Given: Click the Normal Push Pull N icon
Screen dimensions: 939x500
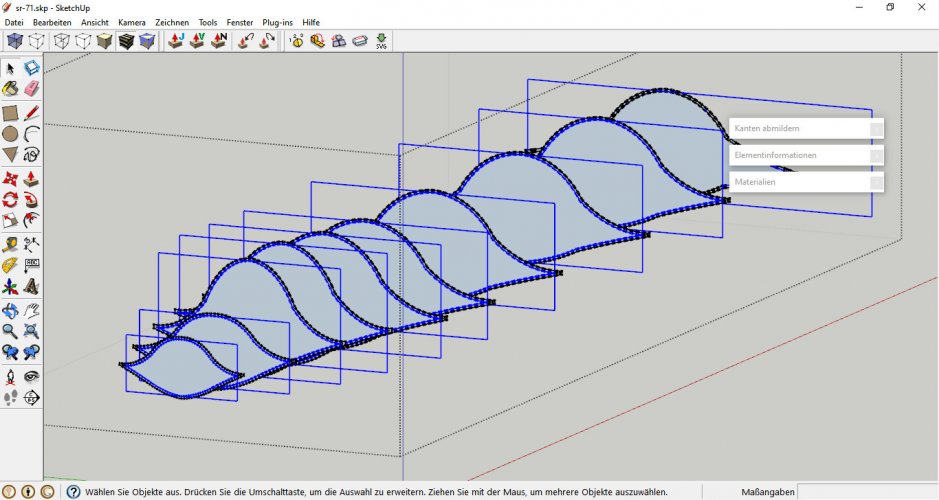Looking at the screenshot, I should [219, 41].
